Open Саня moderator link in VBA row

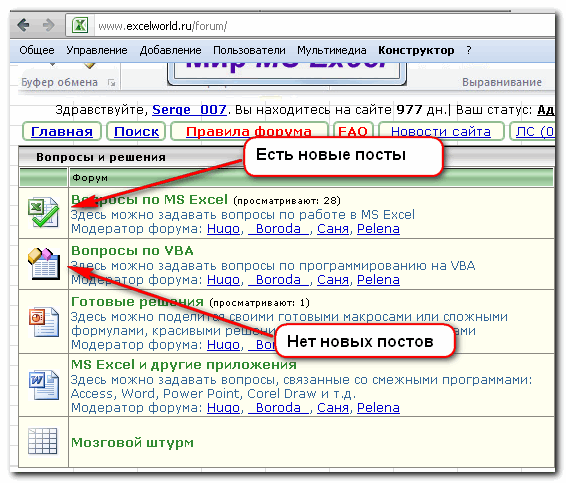[x=333, y=279]
